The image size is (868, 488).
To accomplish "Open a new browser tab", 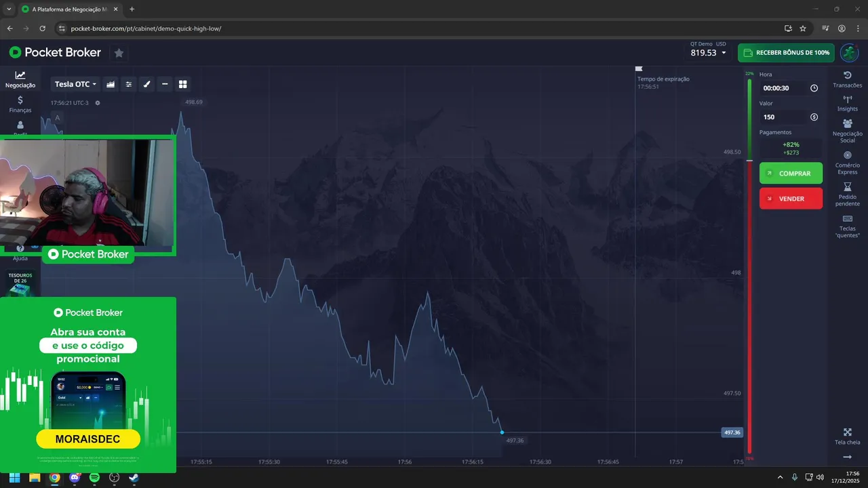I will (x=132, y=9).
